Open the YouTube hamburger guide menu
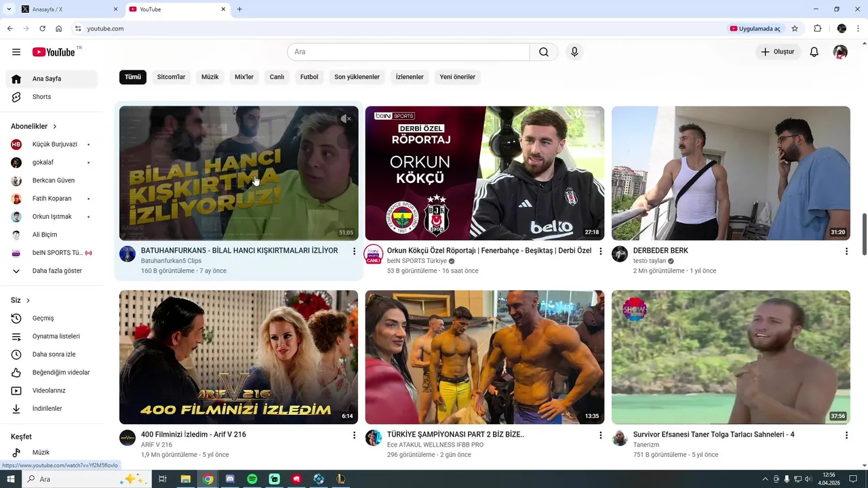This screenshot has width=868, height=488. click(16, 52)
